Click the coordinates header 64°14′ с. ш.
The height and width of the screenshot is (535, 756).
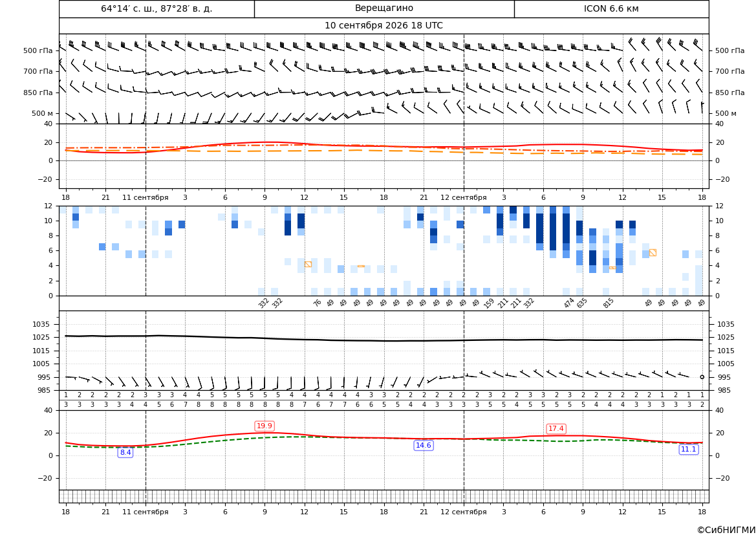click(x=157, y=8)
